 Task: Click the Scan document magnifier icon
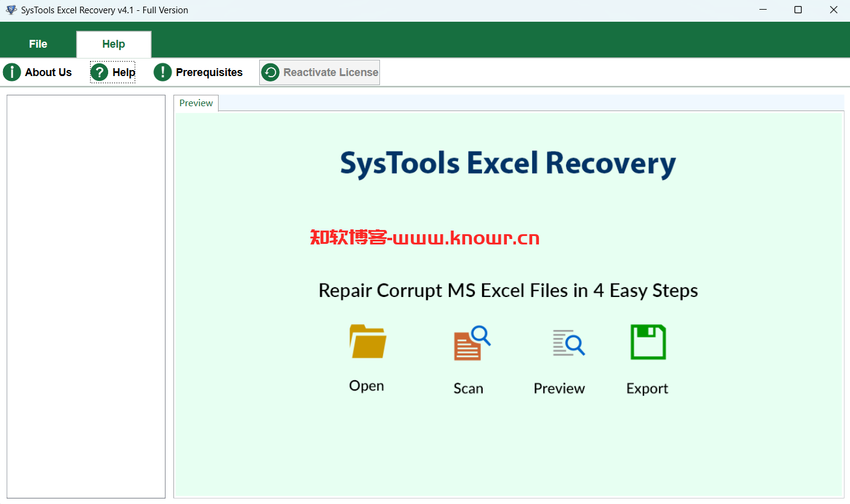472,343
